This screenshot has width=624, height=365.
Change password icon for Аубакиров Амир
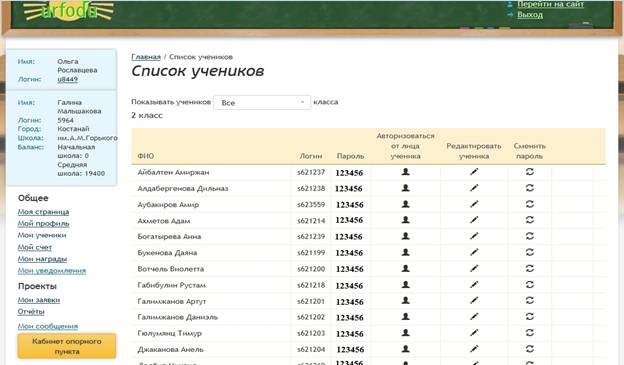(529, 204)
